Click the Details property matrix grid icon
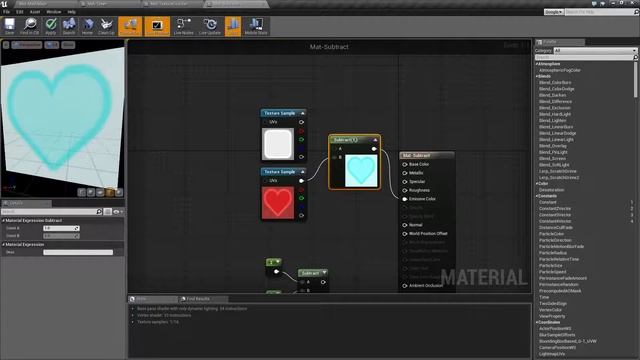The image size is (640, 360). 107,211
